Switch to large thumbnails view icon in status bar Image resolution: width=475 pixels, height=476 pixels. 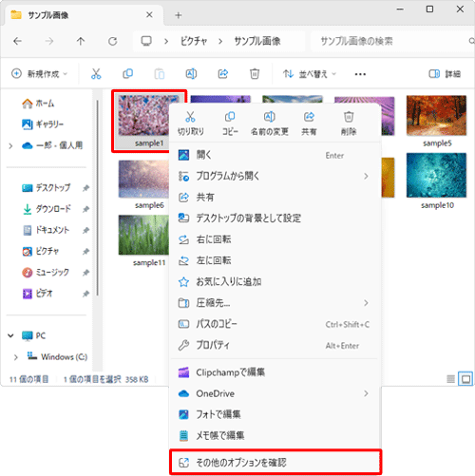[465, 379]
